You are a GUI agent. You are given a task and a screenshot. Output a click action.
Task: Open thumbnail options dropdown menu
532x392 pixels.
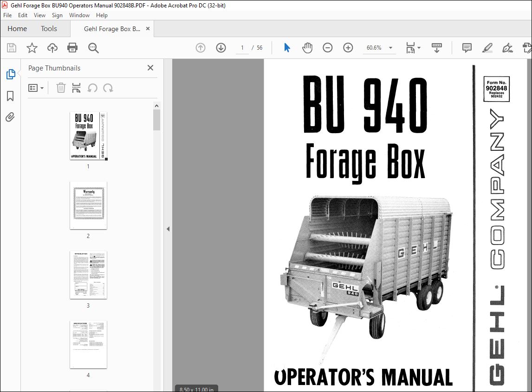[x=36, y=88]
